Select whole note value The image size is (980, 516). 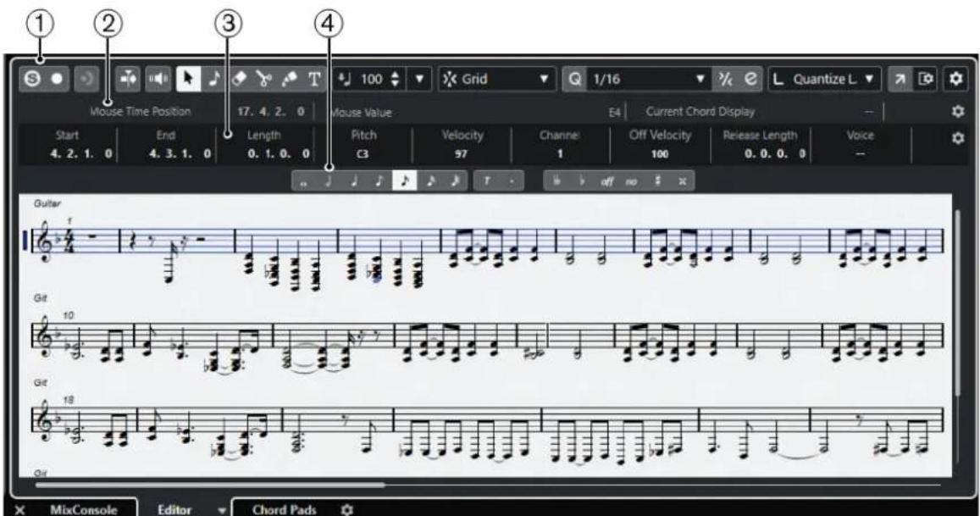(304, 181)
